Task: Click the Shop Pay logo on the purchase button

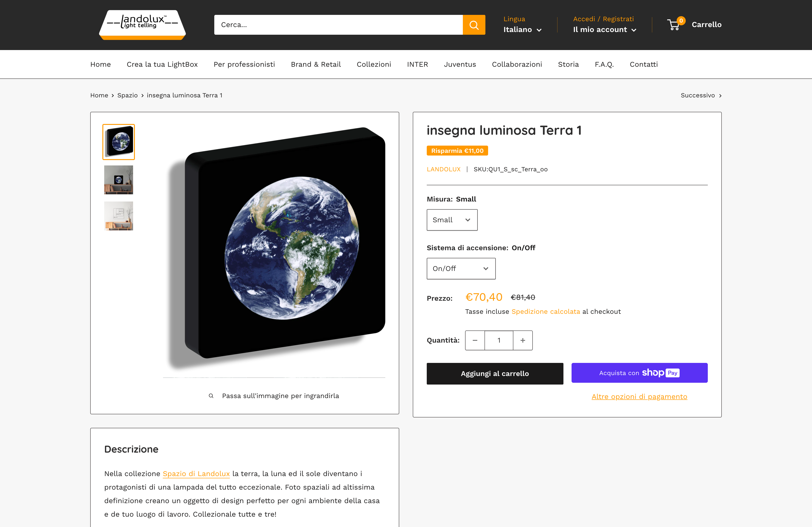Action: [x=660, y=373]
